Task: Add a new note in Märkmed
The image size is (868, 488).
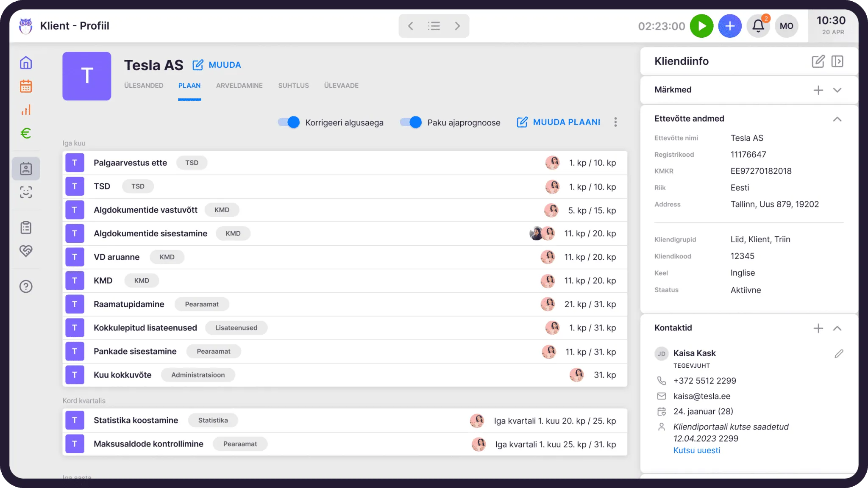Action: coord(818,90)
